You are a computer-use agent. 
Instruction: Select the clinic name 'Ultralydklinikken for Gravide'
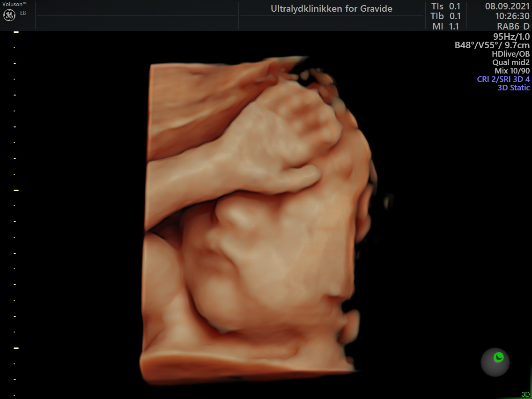[331, 9]
